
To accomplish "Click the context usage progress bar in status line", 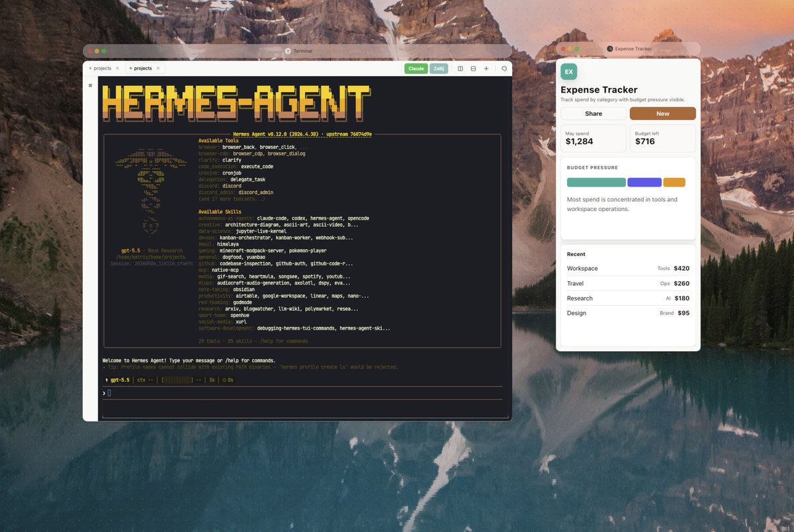I will 176,380.
